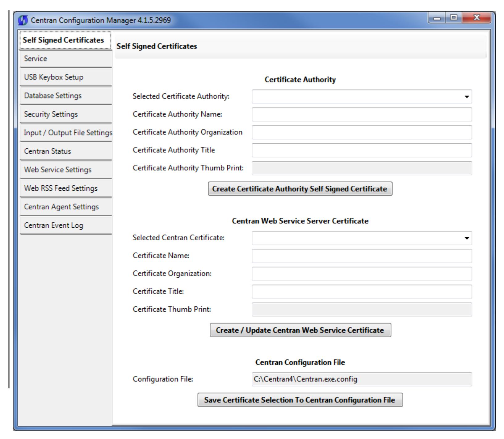Click the Centran app icon in title bar
Viewport: 504px width, 439px height.
coord(23,21)
